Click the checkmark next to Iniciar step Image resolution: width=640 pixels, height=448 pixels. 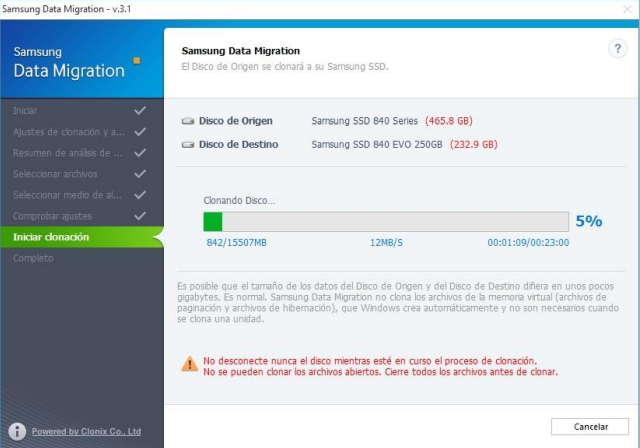point(140,111)
